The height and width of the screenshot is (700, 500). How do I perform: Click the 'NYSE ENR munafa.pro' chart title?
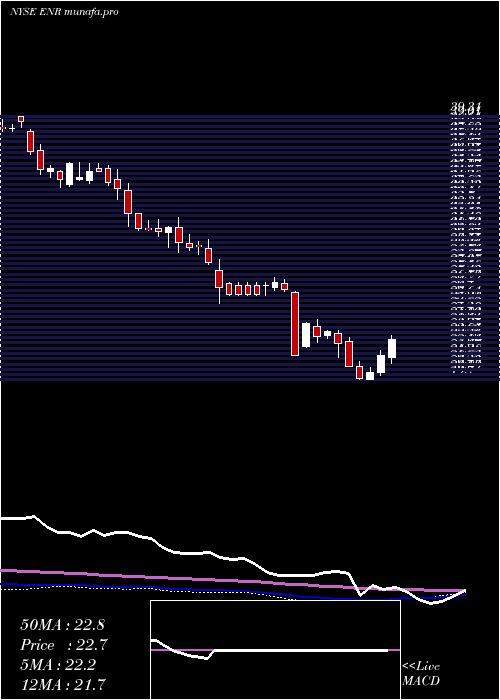[x=64, y=12]
